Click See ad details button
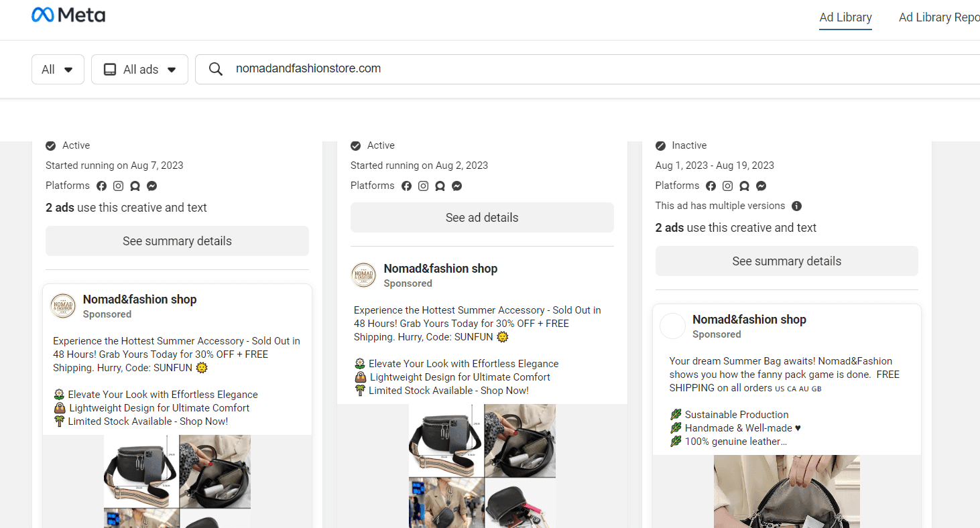The width and height of the screenshot is (980, 528). [x=482, y=218]
